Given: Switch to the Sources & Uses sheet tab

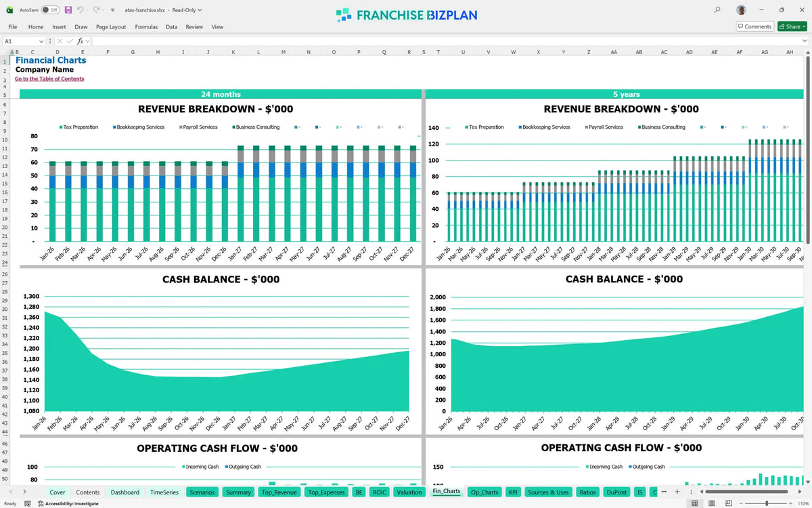Looking at the screenshot, I should (x=548, y=492).
